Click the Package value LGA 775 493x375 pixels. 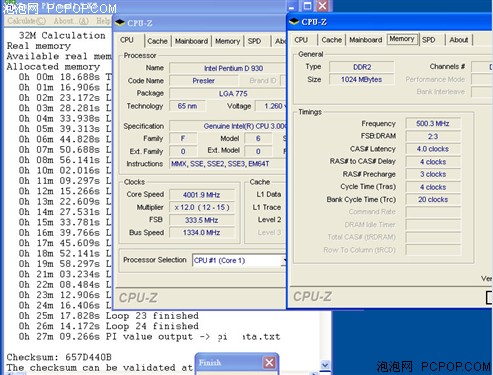(228, 94)
